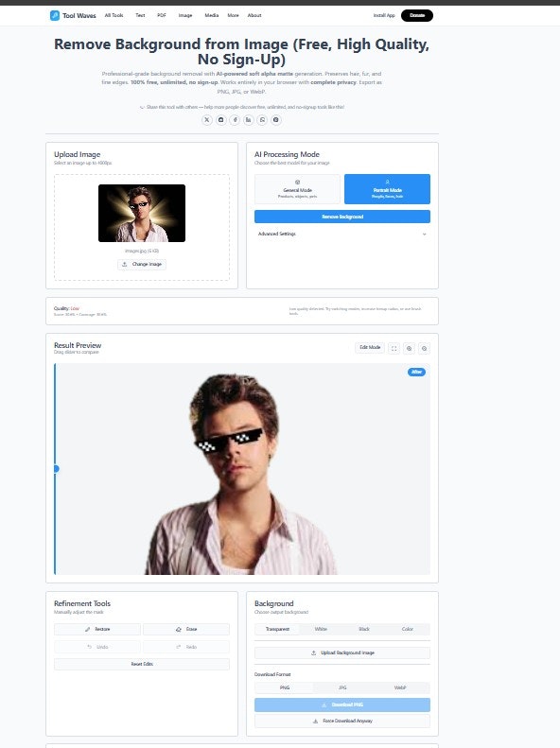Screen dimensions: 560x748
Task: Click the upload icon in Change Image
Action: click(125, 264)
